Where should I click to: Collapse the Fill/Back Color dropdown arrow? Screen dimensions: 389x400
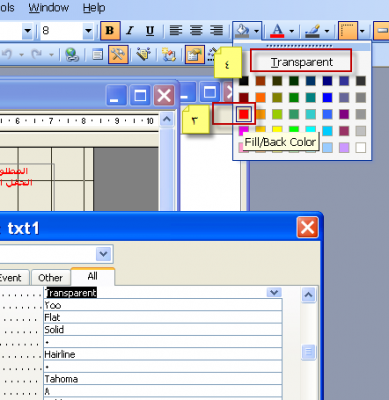tap(256, 31)
